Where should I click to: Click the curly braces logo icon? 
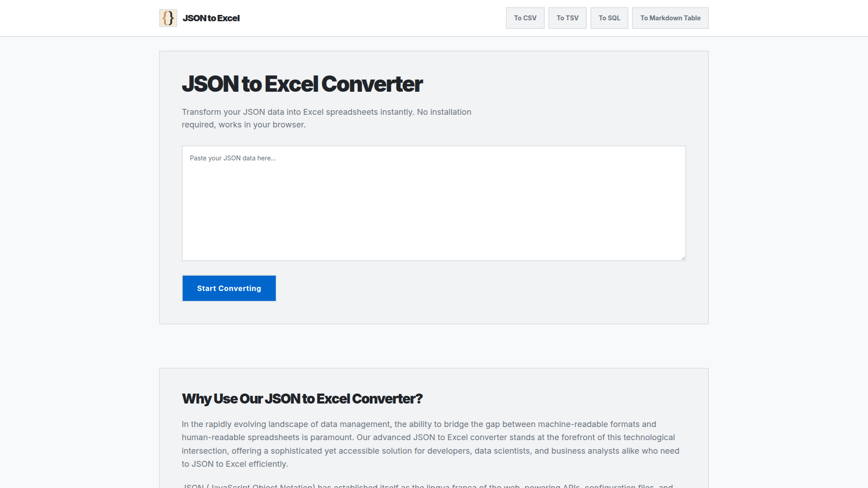tap(168, 18)
